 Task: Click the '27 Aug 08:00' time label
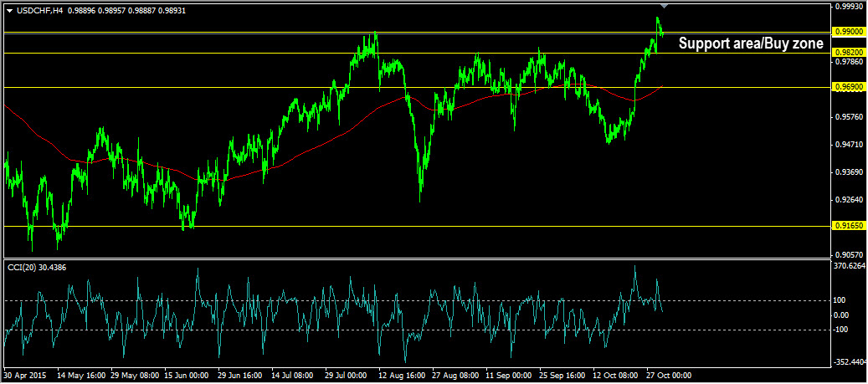click(x=457, y=375)
